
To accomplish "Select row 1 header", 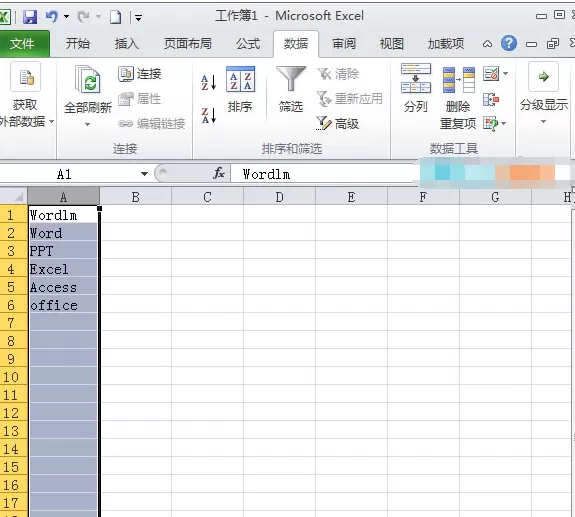I will [14, 215].
